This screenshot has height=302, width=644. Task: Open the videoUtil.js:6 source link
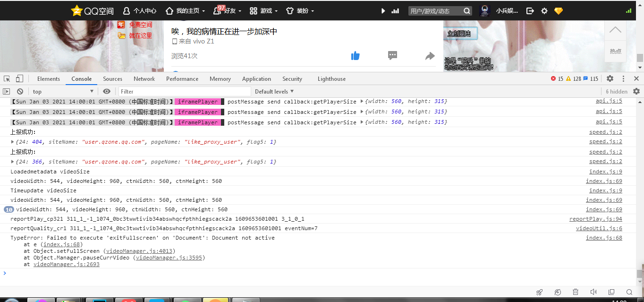pyautogui.click(x=599, y=228)
